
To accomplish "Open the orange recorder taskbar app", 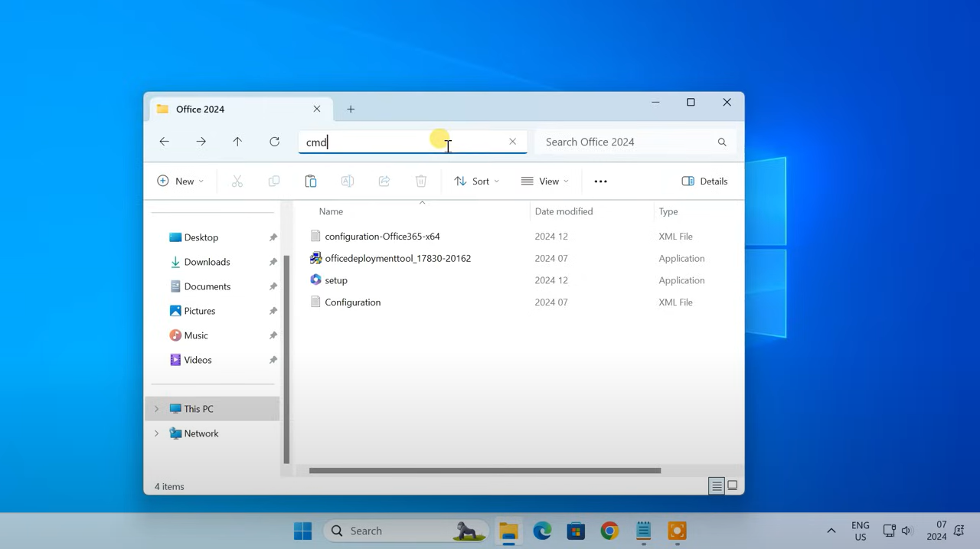I will [x=677, y=531].
